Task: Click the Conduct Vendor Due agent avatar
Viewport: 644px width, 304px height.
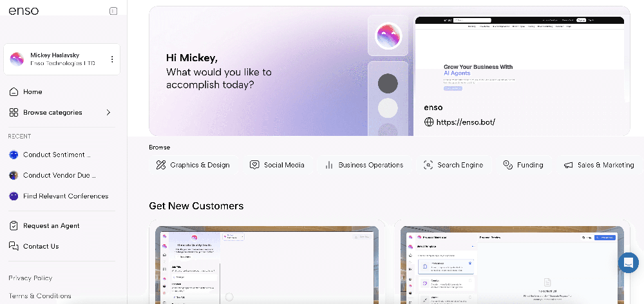Action: [x=14, y=175]
